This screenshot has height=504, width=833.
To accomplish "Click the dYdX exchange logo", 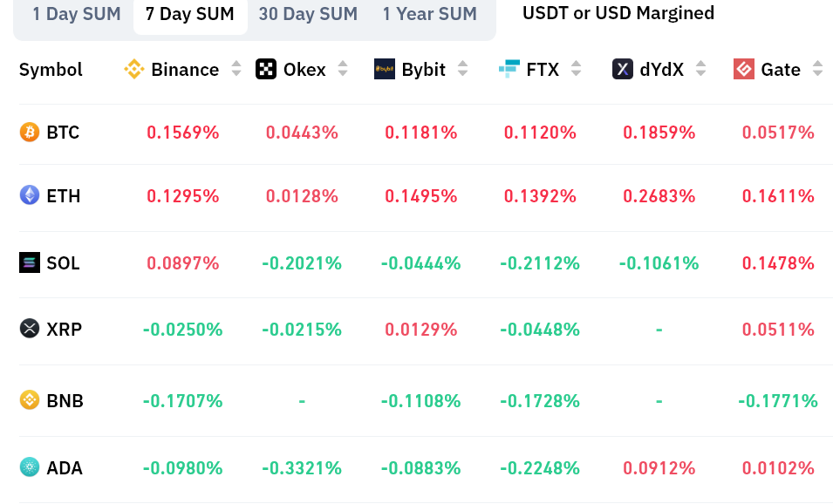I will click(x=622, y=70).
